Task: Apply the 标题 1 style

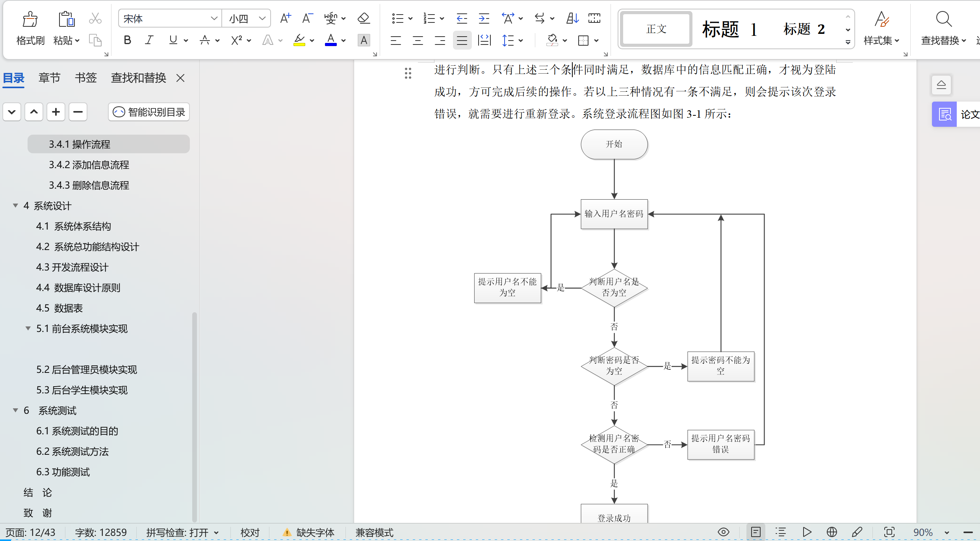Action: [729, 29]
